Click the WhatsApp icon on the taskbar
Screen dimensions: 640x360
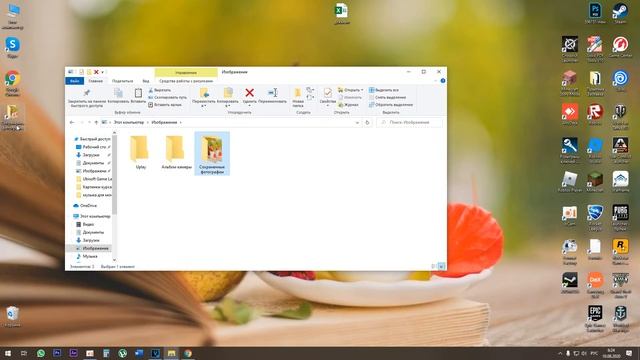41,353
